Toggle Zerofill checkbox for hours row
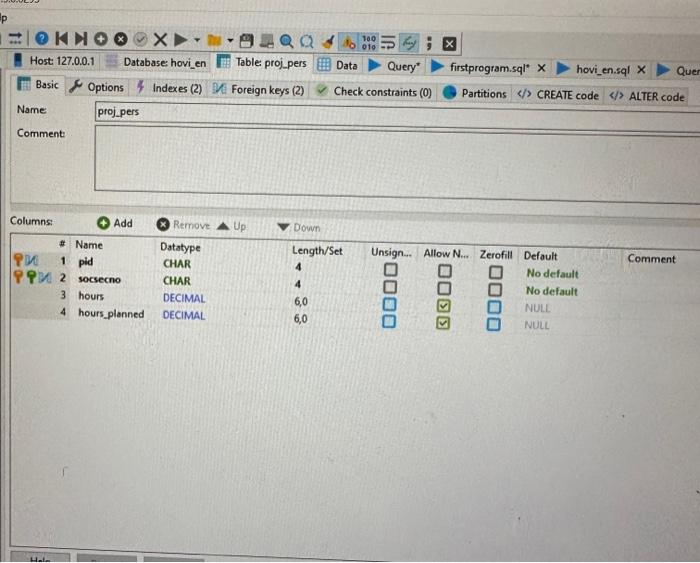 [x=494, y=307]
